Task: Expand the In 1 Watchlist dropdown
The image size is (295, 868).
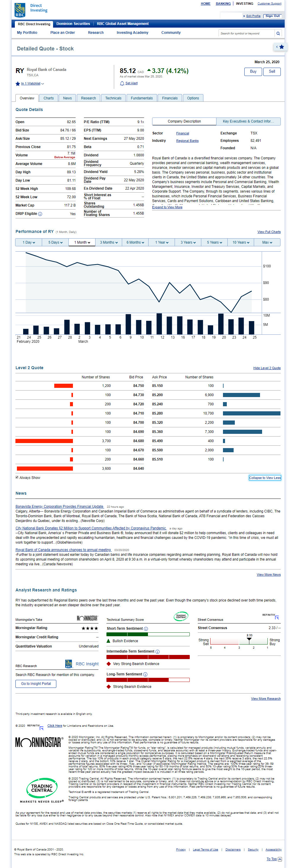Action: (x=32, y=84)
